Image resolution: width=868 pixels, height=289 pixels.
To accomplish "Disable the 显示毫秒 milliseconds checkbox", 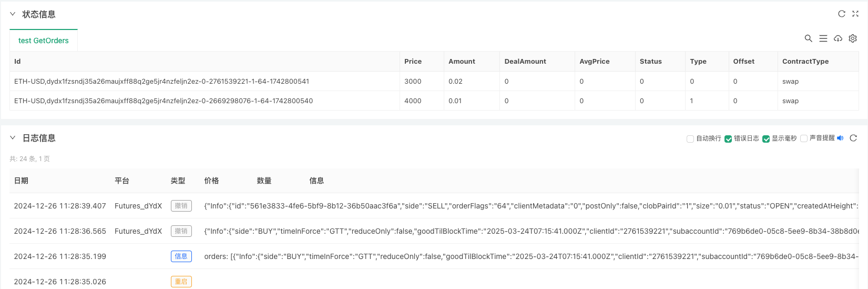I will click(766, 139).
